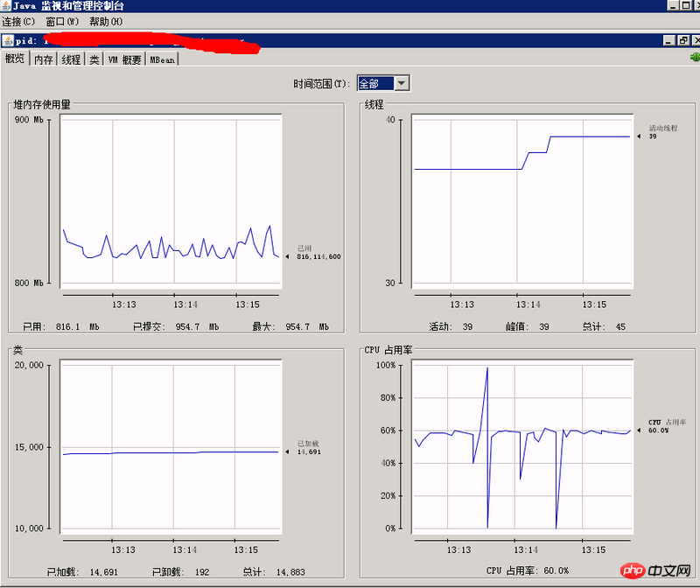This screenshot has height=588, width=700.
Task: Click the CPU 占用率 graph
Action: tap(522, 446)
